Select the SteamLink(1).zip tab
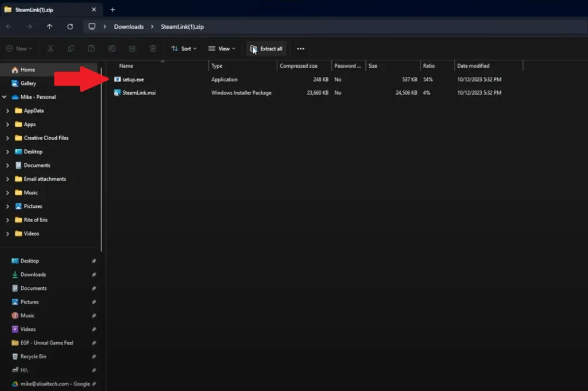This screenshot has height=391, width=588. 51,10
